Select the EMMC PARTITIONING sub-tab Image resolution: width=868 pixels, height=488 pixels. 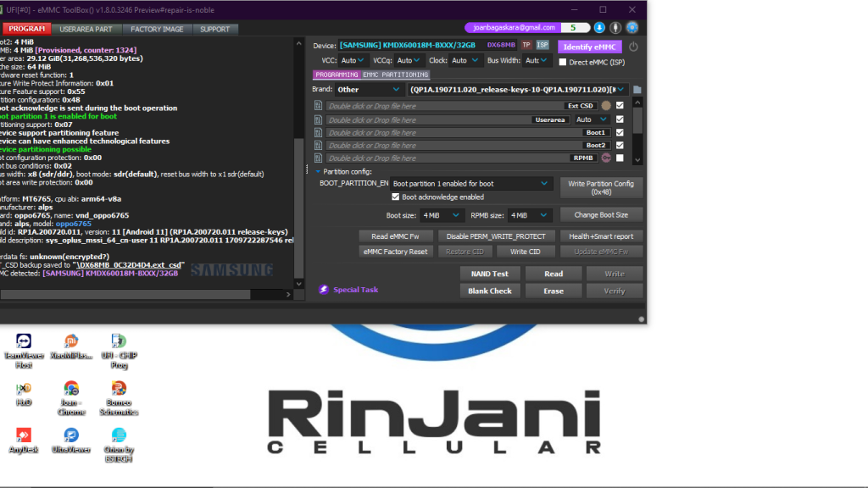point(395,75)
